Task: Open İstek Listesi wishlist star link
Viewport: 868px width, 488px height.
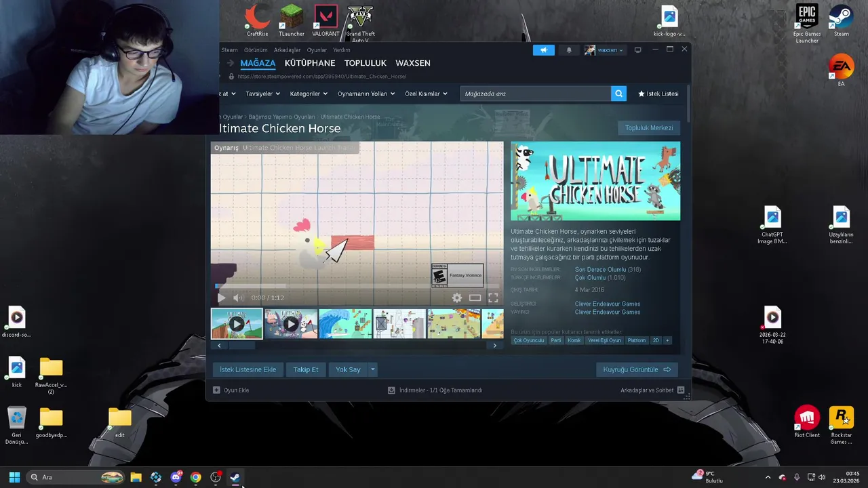Action: pyautogui.click(x=658, y=94)
